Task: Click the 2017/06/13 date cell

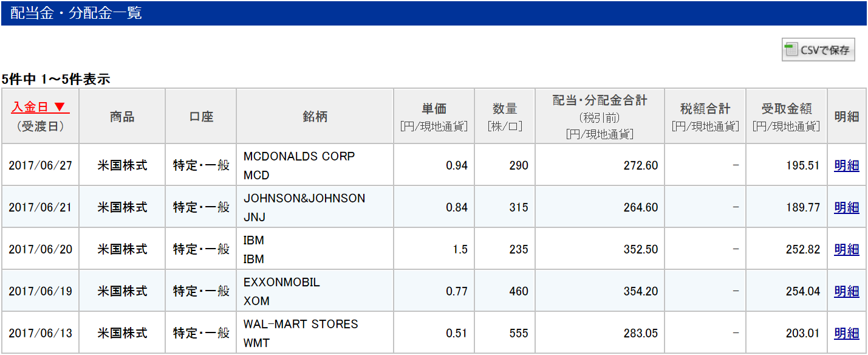Action: 40,333
